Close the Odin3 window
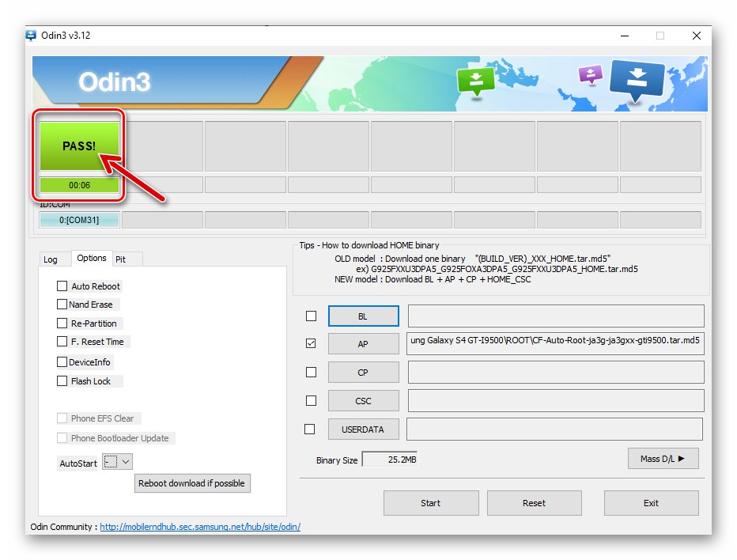 697,36
